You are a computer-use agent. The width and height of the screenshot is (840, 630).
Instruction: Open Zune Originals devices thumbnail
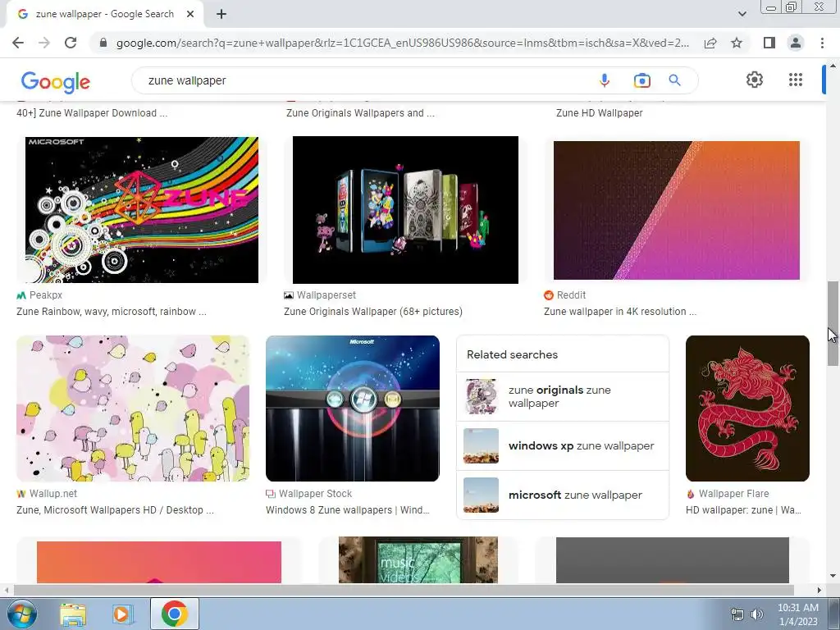point(405,209)
